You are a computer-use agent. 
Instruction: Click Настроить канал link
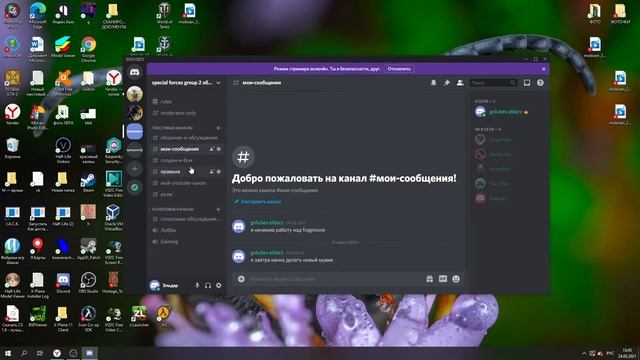258,202
